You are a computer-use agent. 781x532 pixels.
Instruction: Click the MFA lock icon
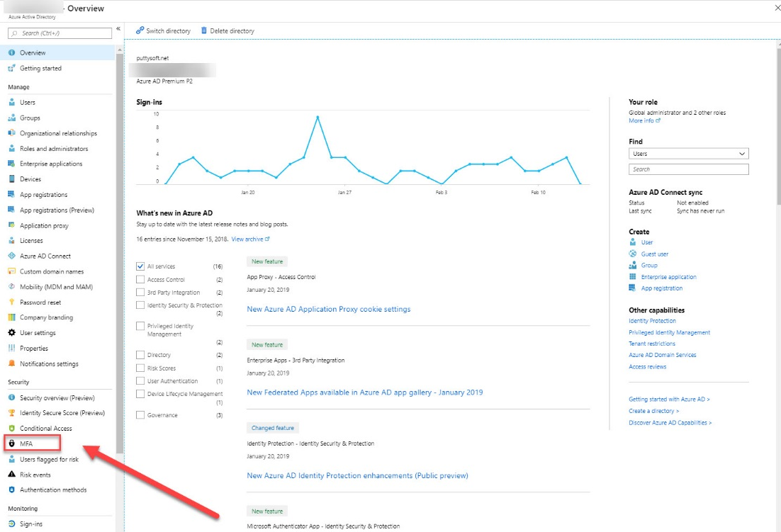pos(12,443)
